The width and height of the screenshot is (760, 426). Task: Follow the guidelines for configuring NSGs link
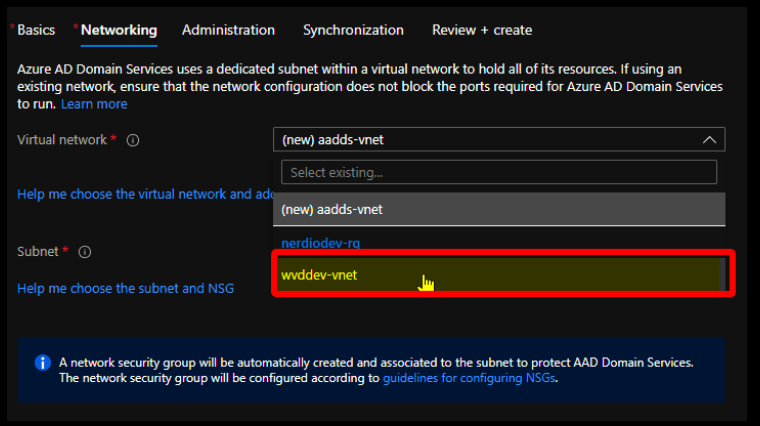469,378
